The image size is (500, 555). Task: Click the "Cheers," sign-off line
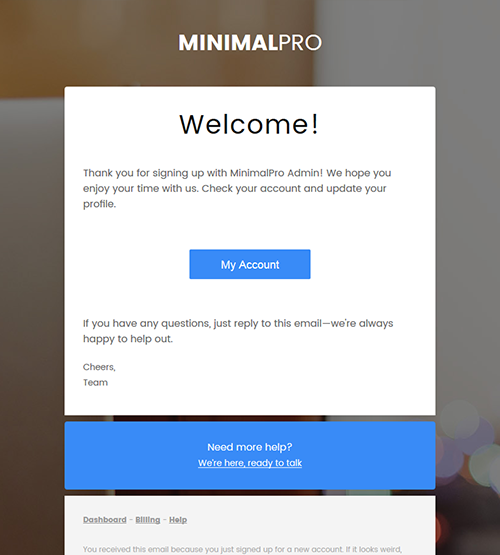click(99, 367)
